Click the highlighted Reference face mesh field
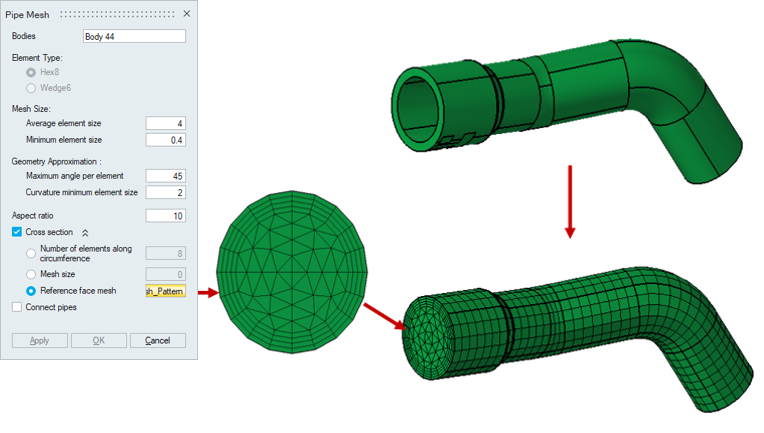This screenshot has width=764, height=433. [x=166, y=291]
